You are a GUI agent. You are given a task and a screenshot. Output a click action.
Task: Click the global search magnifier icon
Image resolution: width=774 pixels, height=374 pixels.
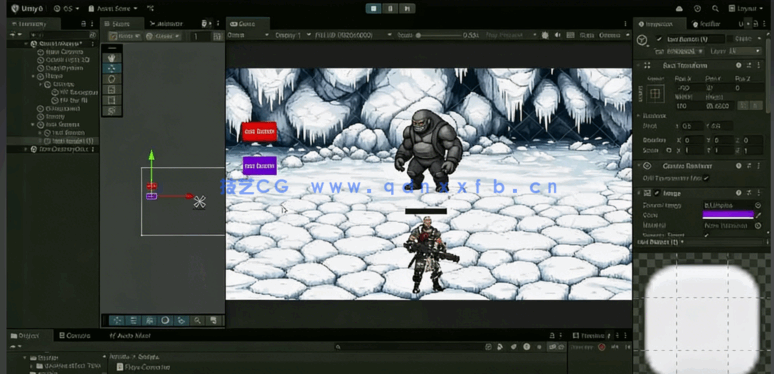coord(715,8)
